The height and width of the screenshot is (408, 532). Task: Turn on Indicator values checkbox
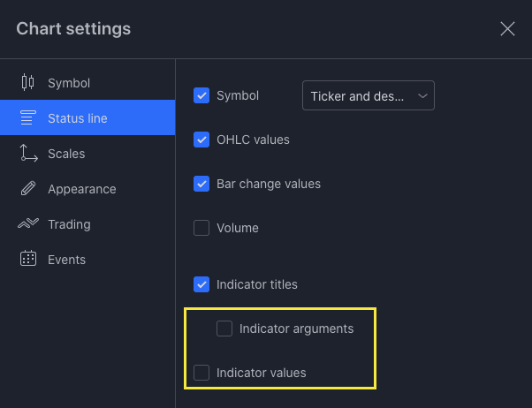coord(201,373)
